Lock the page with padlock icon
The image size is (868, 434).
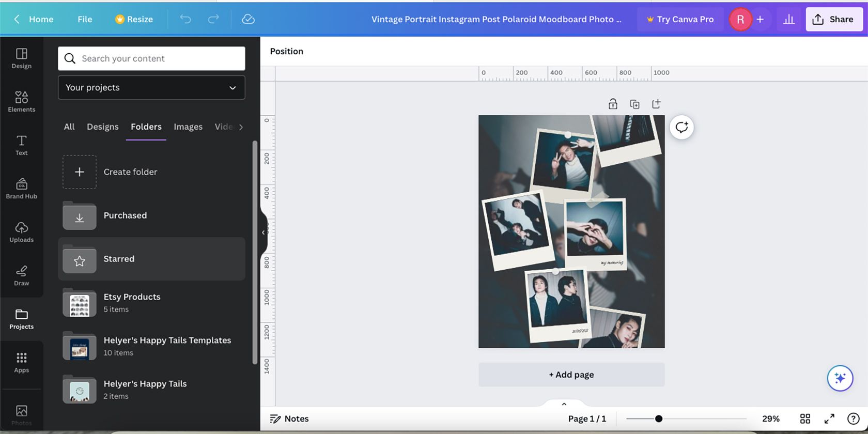point(613,104)
